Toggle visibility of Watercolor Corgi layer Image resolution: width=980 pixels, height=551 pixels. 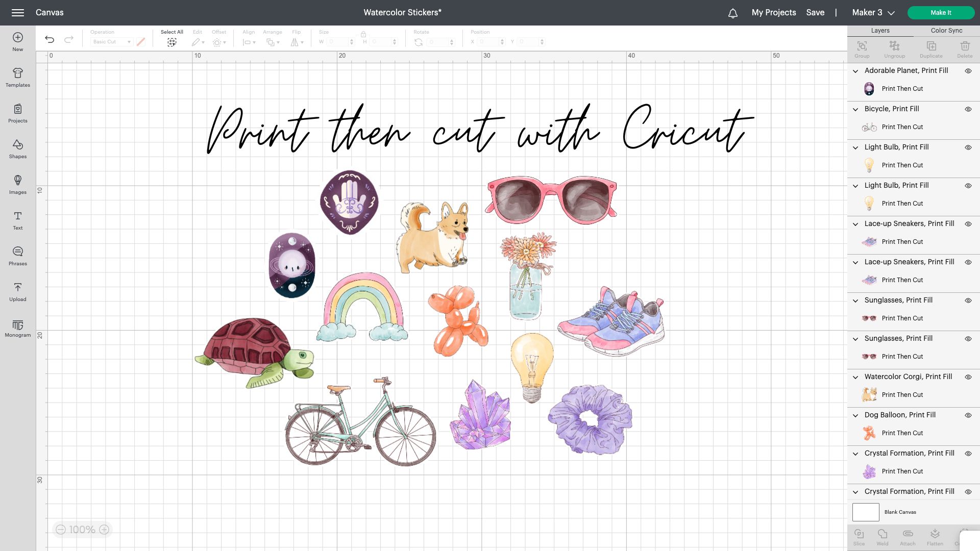point(968,377)
